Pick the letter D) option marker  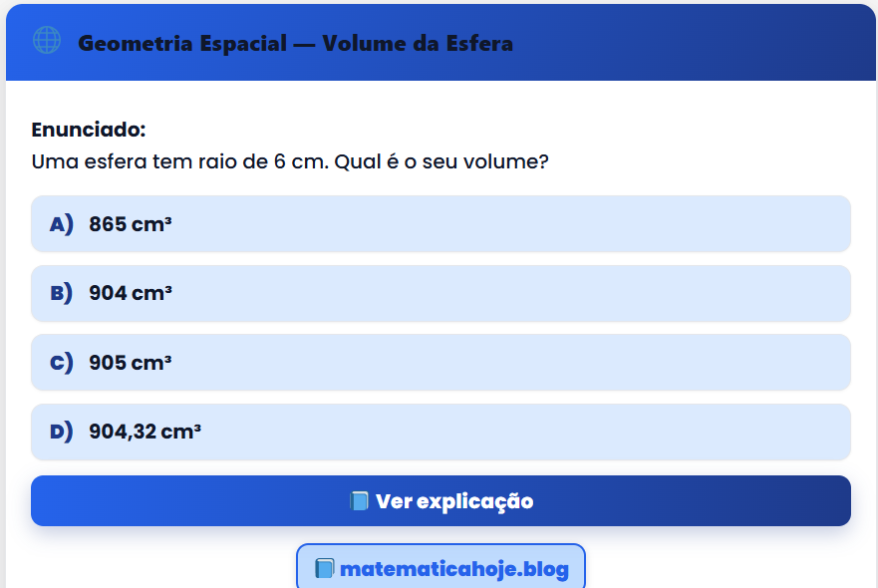tap(62, 432)
